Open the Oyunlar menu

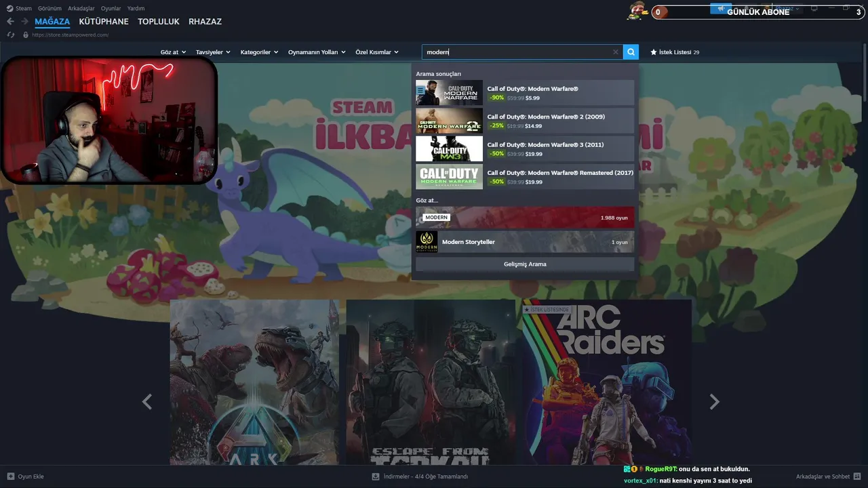[x=111, y=9]
